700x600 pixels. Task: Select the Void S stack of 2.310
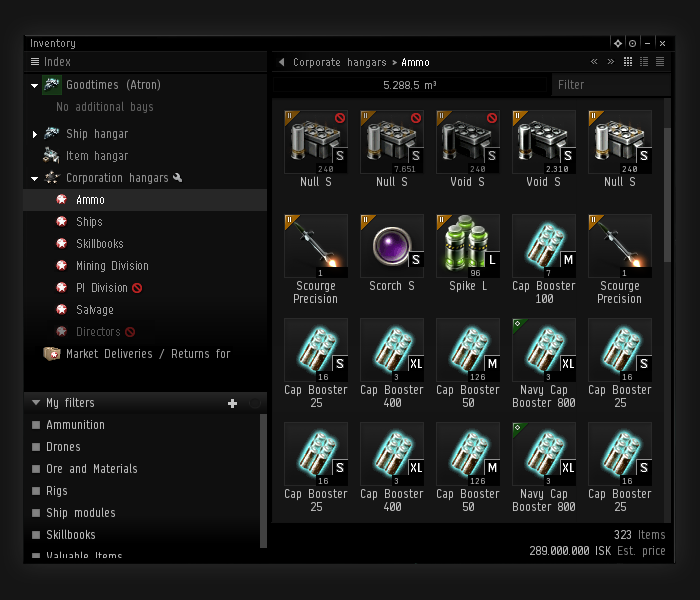[544, 149]
